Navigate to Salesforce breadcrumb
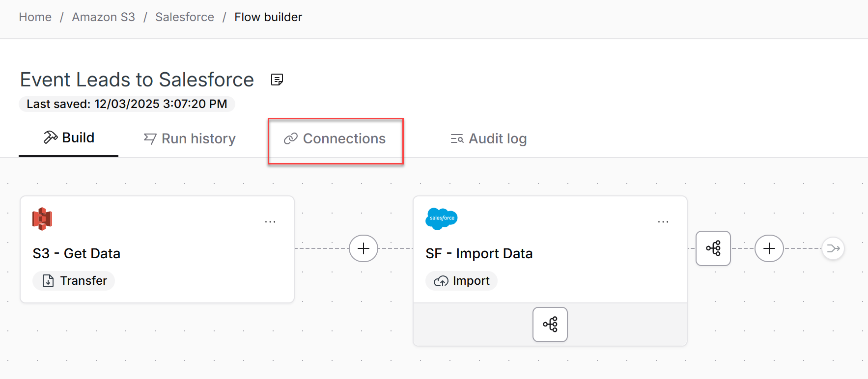 (185, 17)
